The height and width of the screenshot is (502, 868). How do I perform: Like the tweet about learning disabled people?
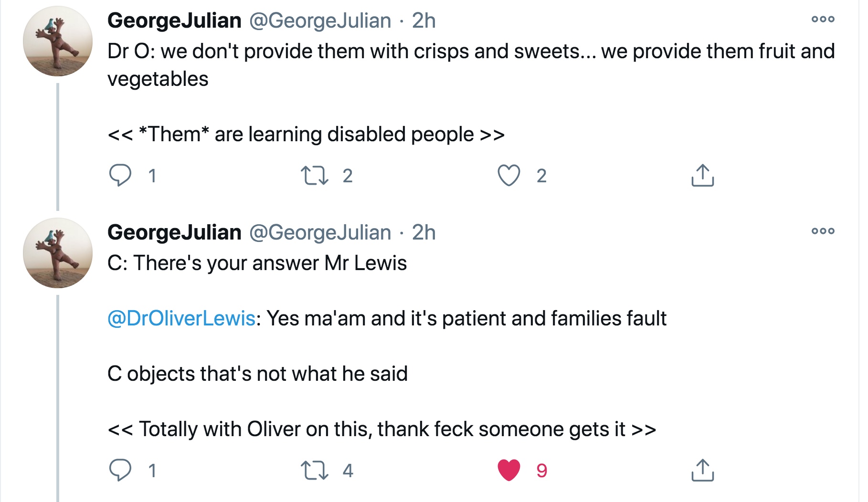tap(508, 175)
